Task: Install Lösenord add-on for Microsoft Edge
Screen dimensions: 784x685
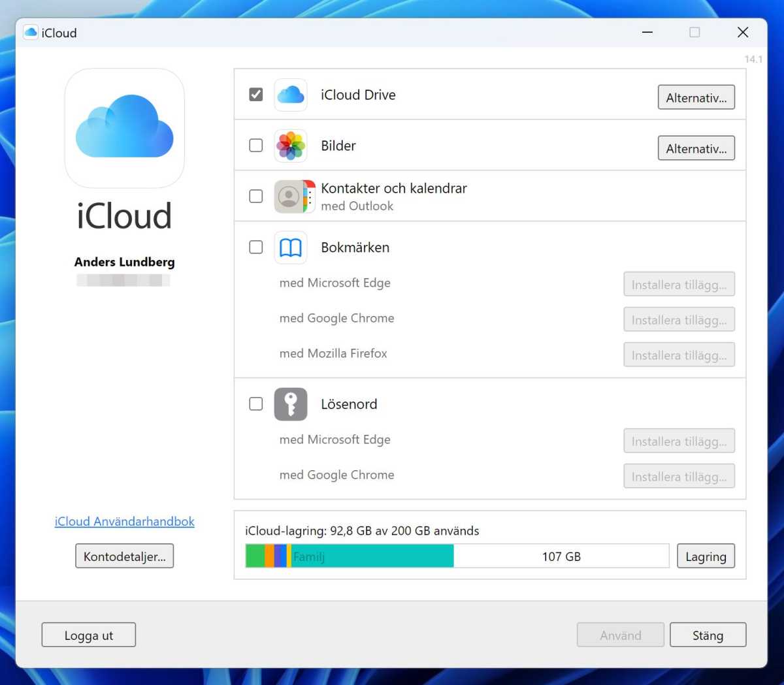Action: click(679, 441)
